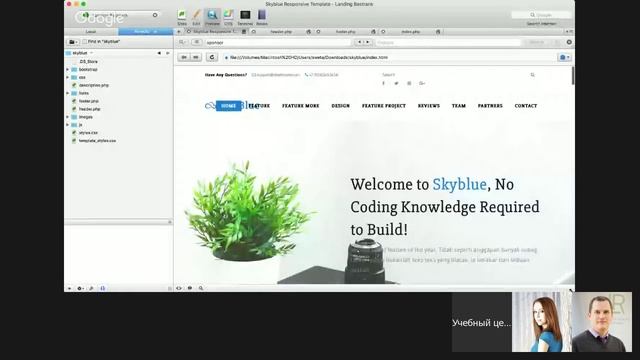Viewport: 640px width, 360px height.
Task: Click the zoom magnifier in bottom bar
Action: (x=201, y=288)
